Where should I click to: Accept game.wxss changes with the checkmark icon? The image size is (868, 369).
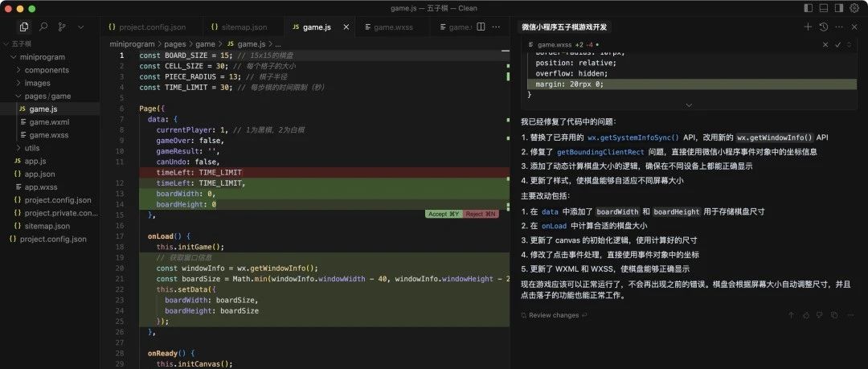[x=838, y=44]
